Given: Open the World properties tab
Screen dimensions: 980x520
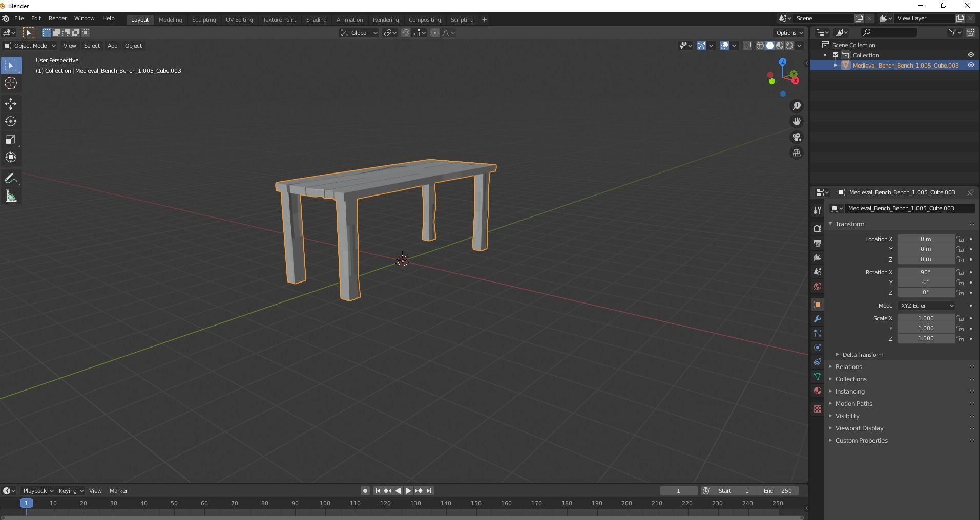Looking at the screenshot, I should [818, 286].
